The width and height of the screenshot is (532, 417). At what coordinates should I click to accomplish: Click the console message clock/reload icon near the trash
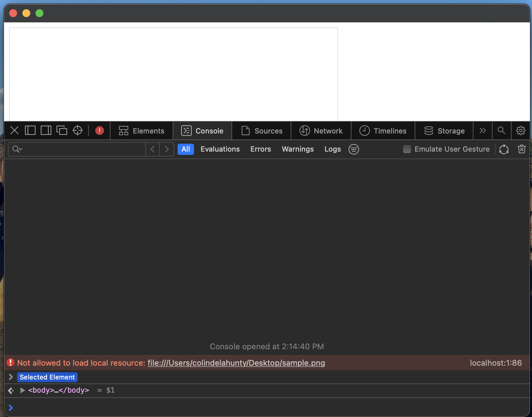504,149
